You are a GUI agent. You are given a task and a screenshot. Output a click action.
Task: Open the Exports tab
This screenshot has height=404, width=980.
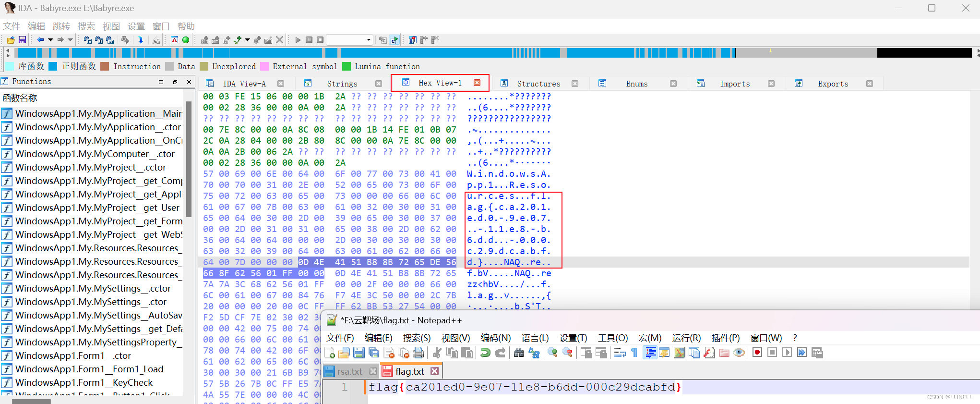click(833, 84)
